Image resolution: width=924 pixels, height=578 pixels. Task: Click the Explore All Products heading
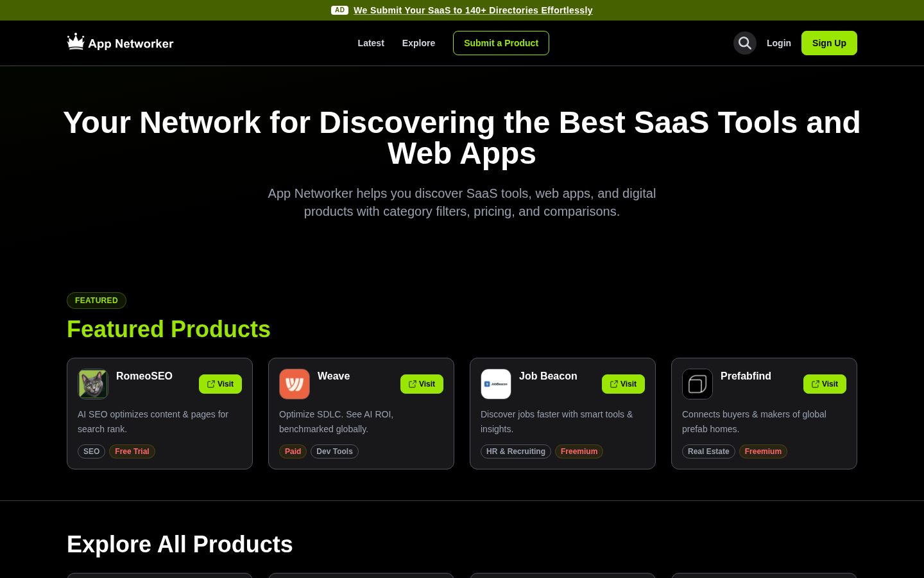pos(180,545)
